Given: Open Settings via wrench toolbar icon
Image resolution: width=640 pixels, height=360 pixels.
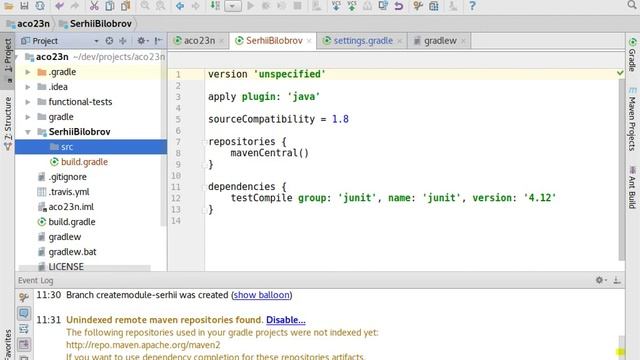Looking at the screenshot, I should tap(418, 6).
